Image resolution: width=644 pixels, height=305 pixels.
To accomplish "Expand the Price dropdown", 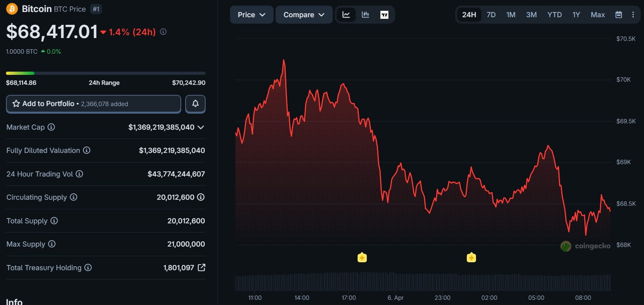I will pos(251,15).
